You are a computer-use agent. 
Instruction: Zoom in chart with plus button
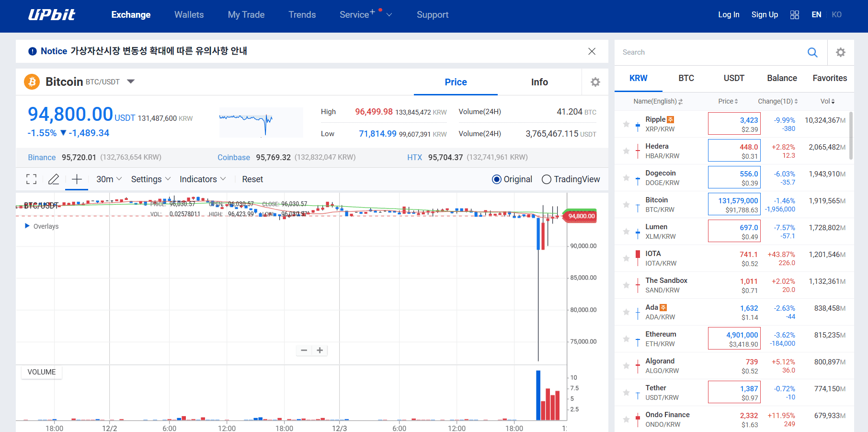pyautogui.click(x=320, y=350)
